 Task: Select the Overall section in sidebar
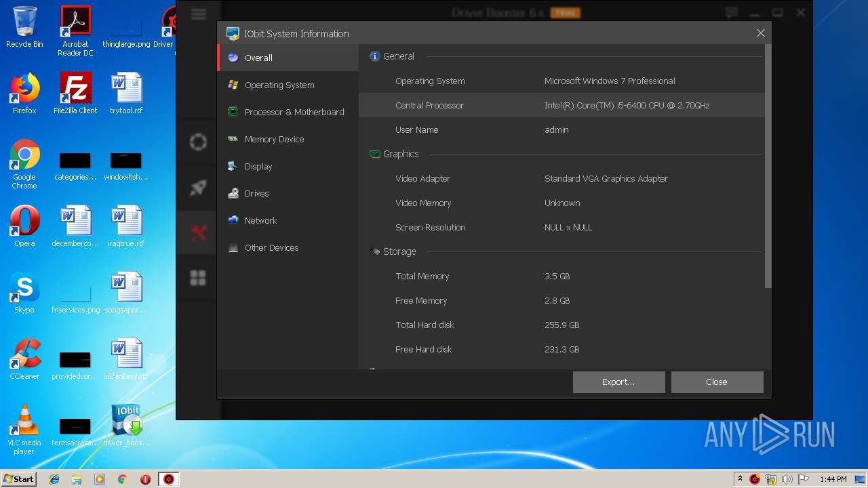coord(288,58)
